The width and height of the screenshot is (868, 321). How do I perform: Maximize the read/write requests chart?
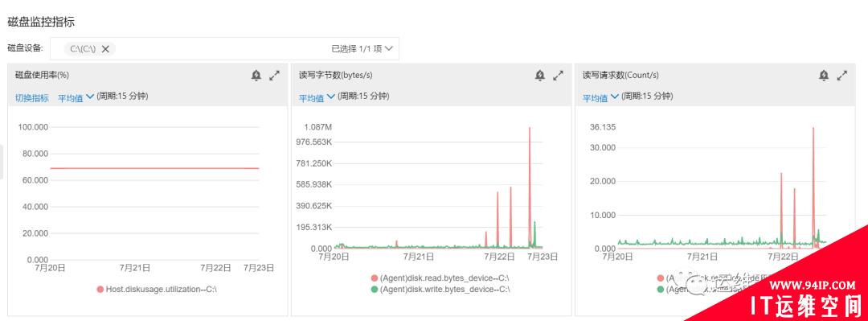pyautogui.click(x=842, y=76)
